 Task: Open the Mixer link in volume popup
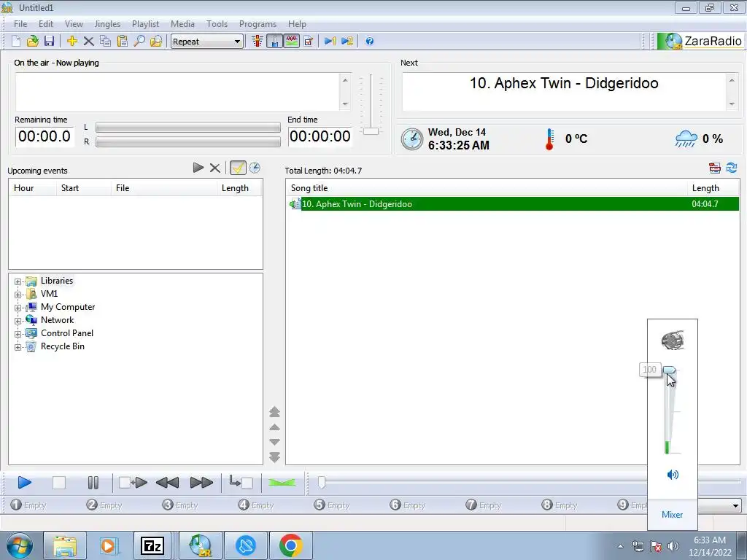[x=672, y=514]
